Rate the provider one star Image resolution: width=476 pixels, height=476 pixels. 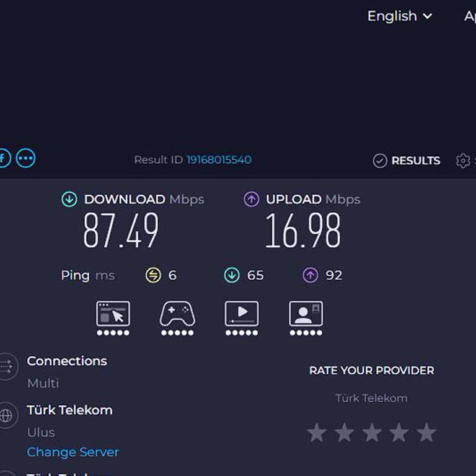pyautogui.click(x=317, y=432)
